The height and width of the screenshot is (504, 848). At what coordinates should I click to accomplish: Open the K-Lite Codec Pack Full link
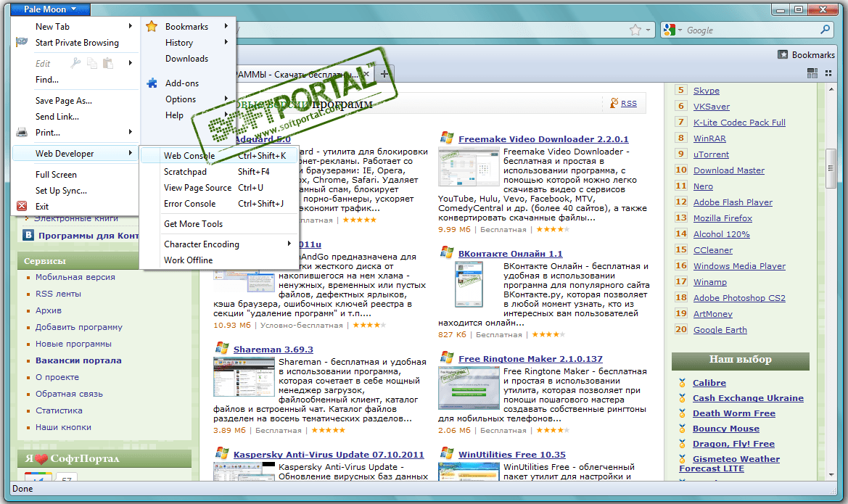tap(739, 123)
